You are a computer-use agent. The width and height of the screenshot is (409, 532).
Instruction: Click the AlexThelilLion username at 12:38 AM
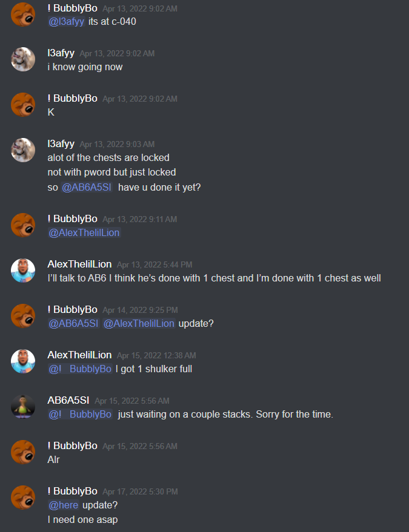[79, 355]
